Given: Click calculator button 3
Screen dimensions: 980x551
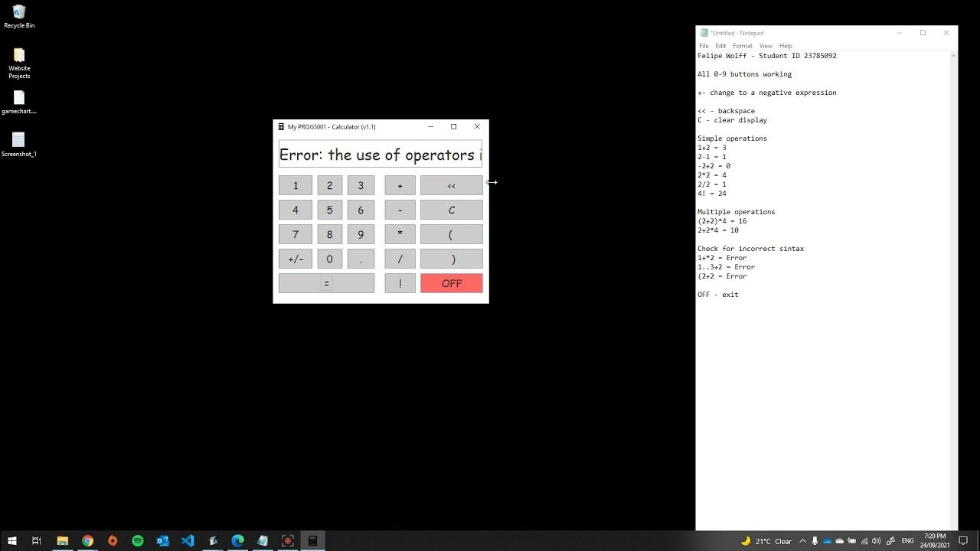Looking at the screenshot, I should pos(361,185).
